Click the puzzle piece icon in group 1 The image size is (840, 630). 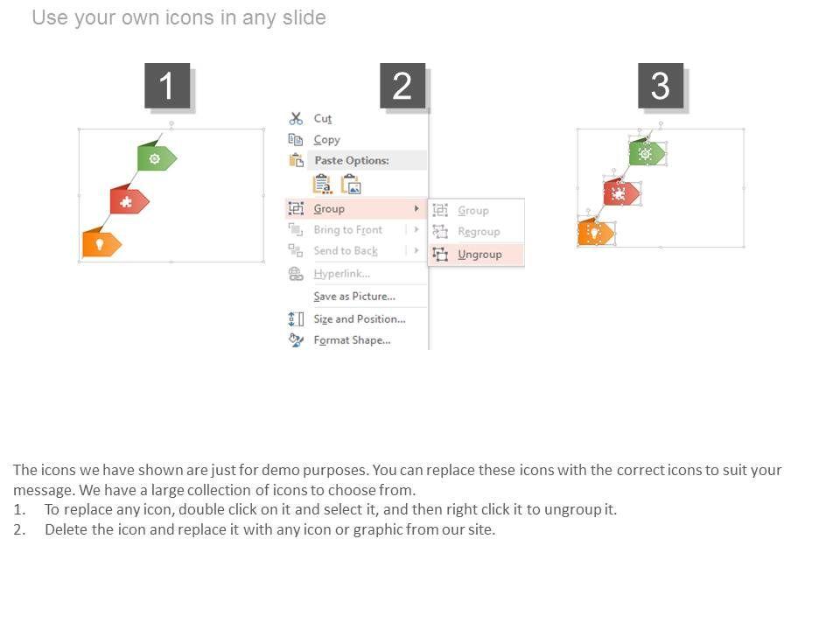(x=126, y=201)
